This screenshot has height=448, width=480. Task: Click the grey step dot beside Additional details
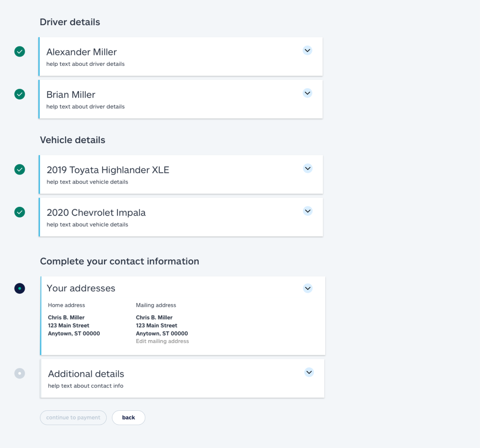[19, 373]
